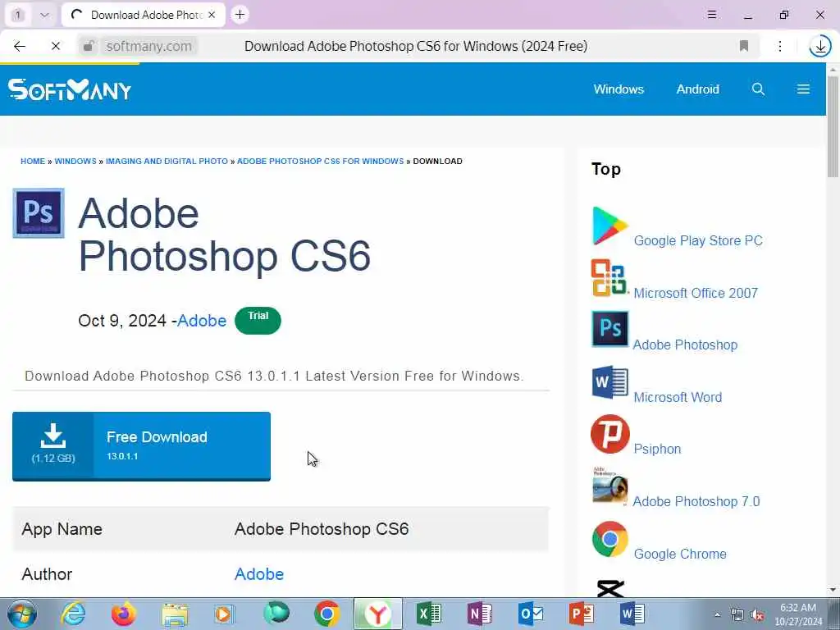Open the site search magnifier icon
Viewport: 840px width, 630px height.
(x=758, y=89)
